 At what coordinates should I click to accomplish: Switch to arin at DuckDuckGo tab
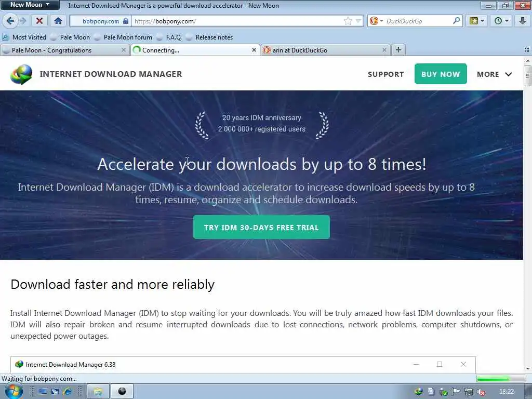coord(322,50)
